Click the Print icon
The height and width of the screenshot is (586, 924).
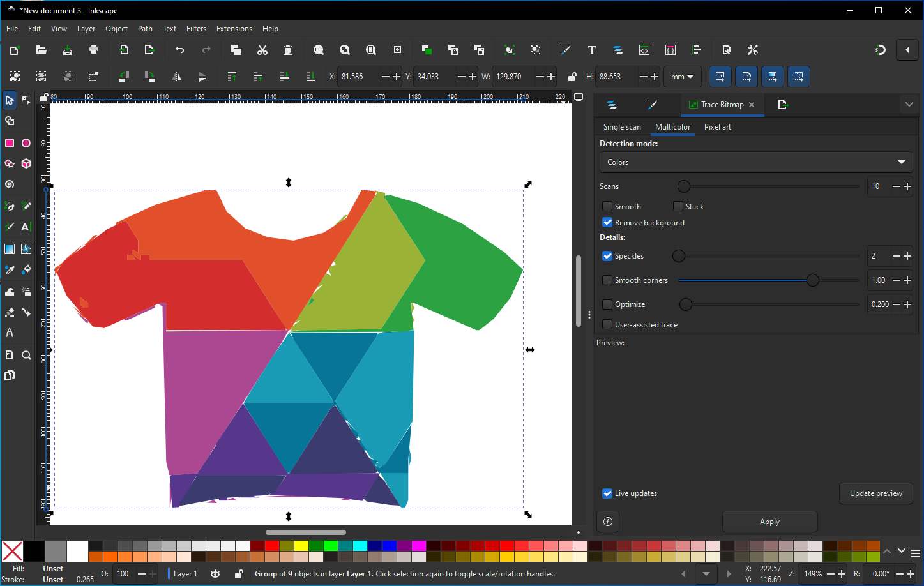click(x=94, y=50)
